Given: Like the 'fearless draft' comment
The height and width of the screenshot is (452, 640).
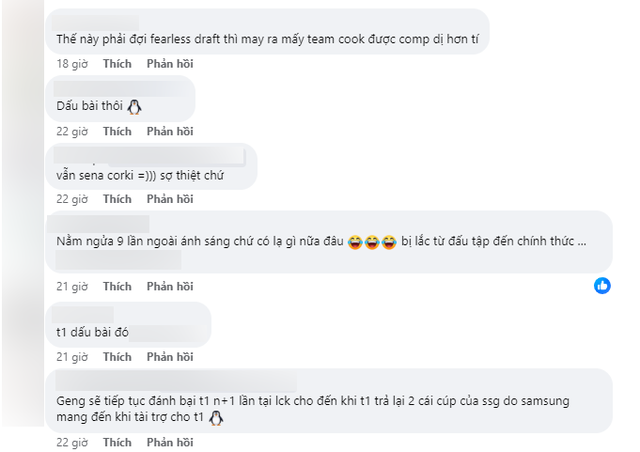Looking at the screenshot, I should (x=117, y=64).
